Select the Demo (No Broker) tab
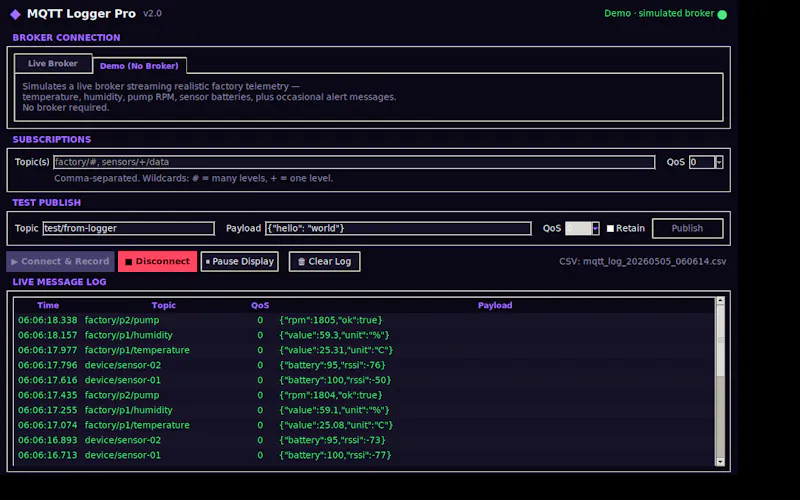800x500 pixels. [139, 66]
